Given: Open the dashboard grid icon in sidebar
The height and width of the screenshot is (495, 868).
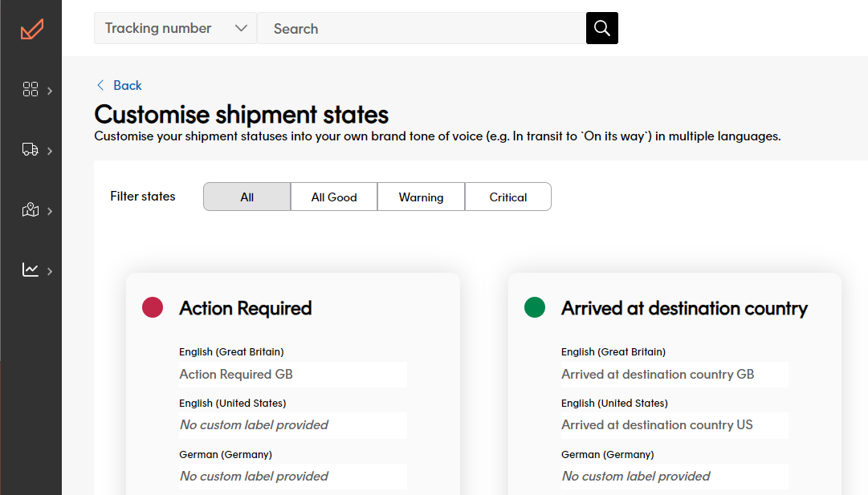Looking at the screenshot, I should [x=31, y=90].
